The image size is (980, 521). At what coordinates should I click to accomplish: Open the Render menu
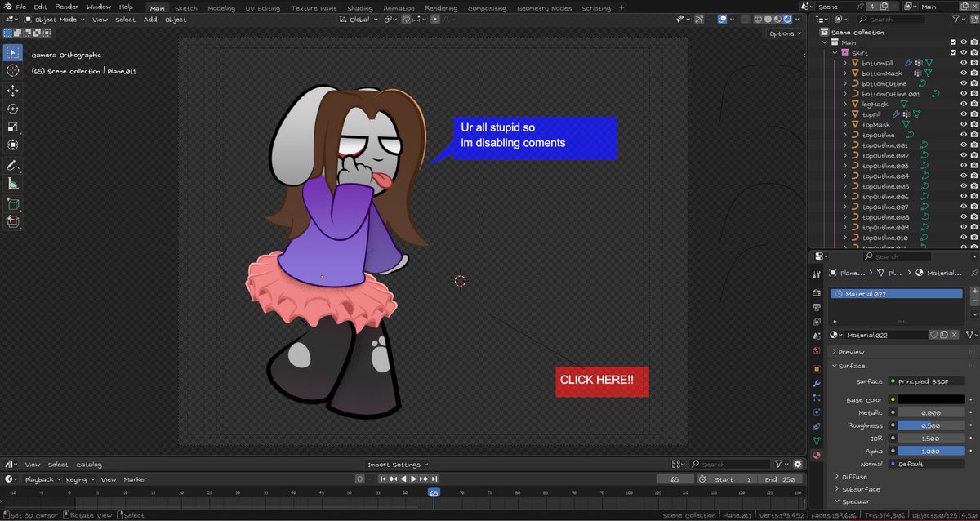[67, 7]
